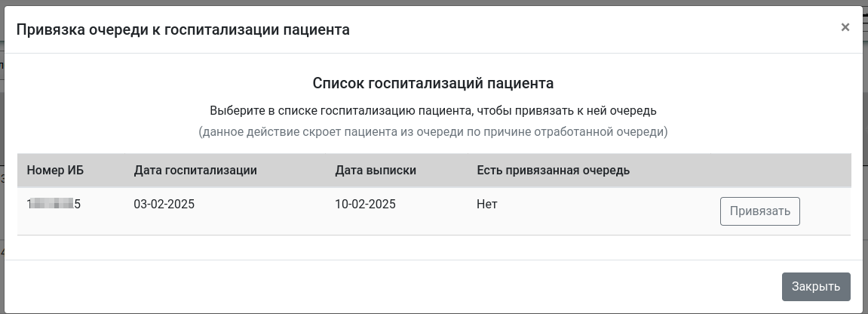Click the blurred ИБ number cell
This screenshot has width=868, height=314.
54,205
